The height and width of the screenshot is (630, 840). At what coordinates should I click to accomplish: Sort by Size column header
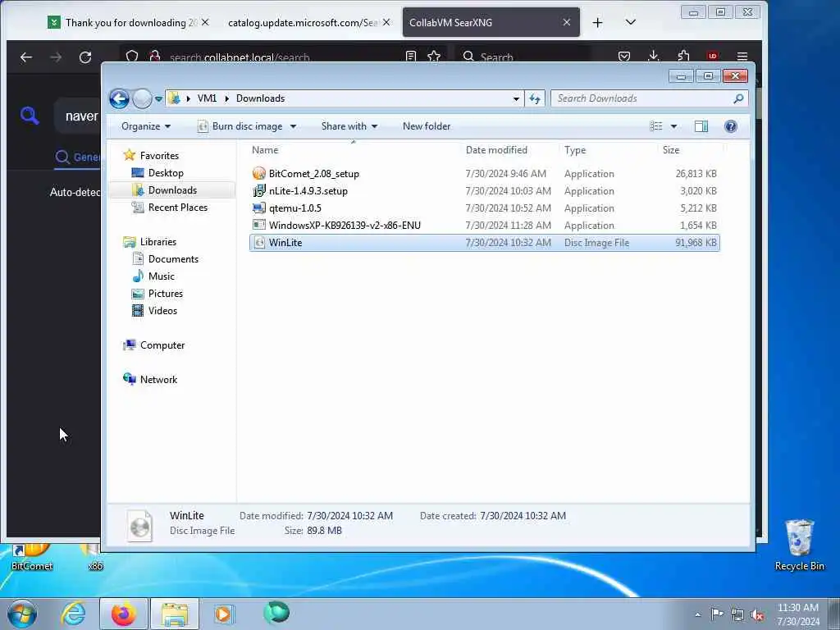pyautogui.click(x=690, y=151)
